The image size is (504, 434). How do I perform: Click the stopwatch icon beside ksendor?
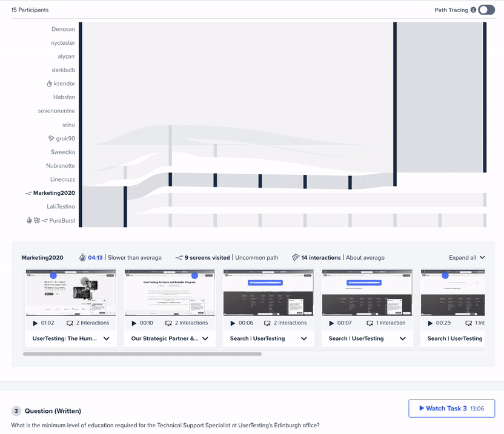tap(50, 84)
